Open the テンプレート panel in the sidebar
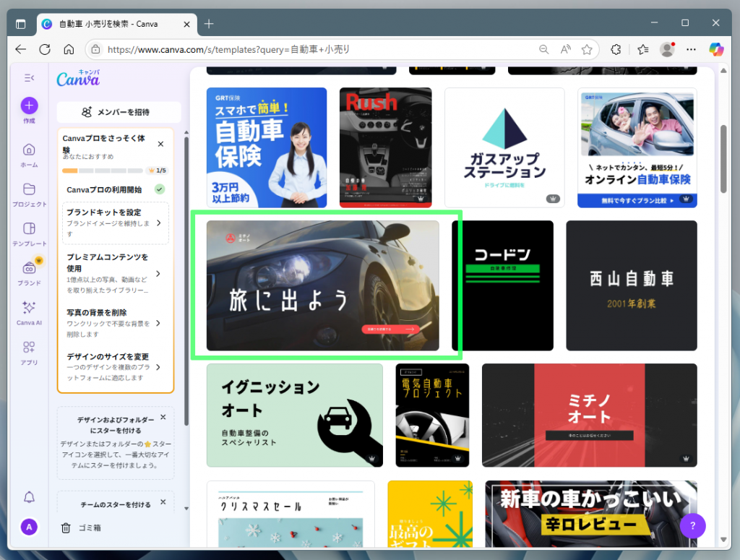The height and width of the screenshot is (560, 740). click(28, 231)
